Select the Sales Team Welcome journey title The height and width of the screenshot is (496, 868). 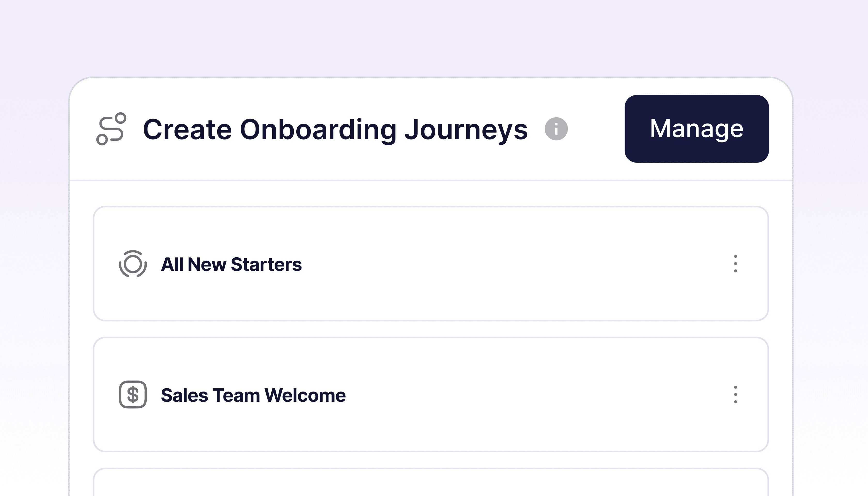(x=253, y=395)
